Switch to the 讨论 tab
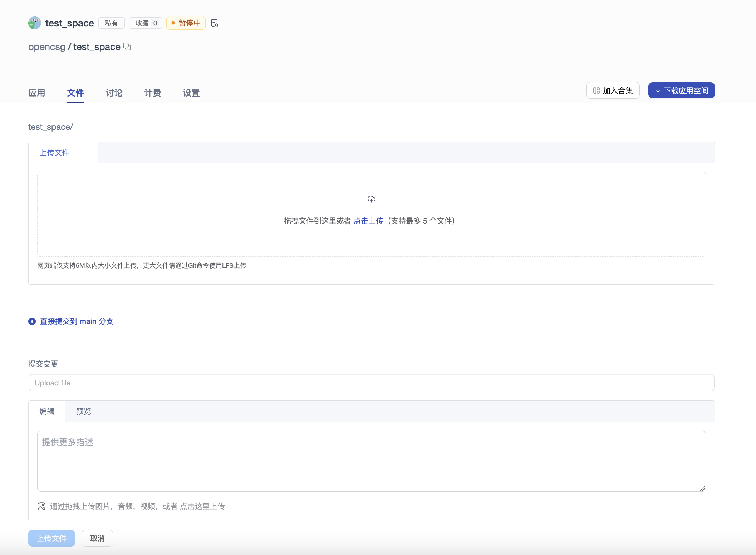 pyautogui.click(x=114, y=93)
